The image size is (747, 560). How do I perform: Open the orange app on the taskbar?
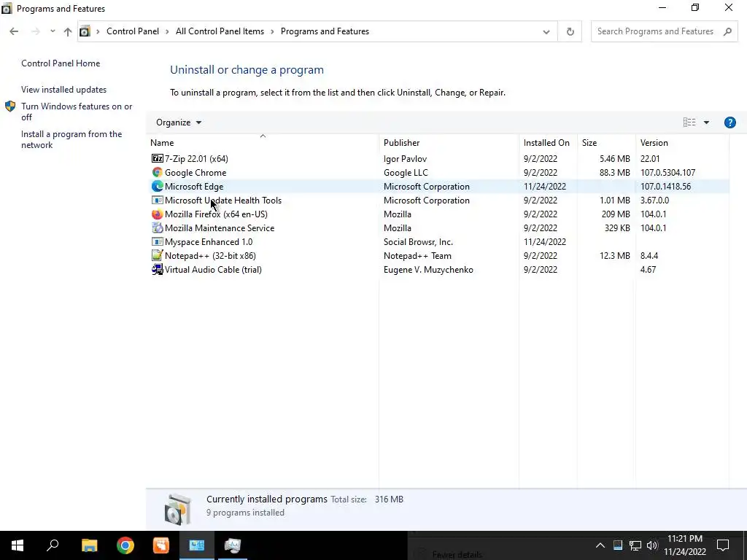(x=161, y=545)
